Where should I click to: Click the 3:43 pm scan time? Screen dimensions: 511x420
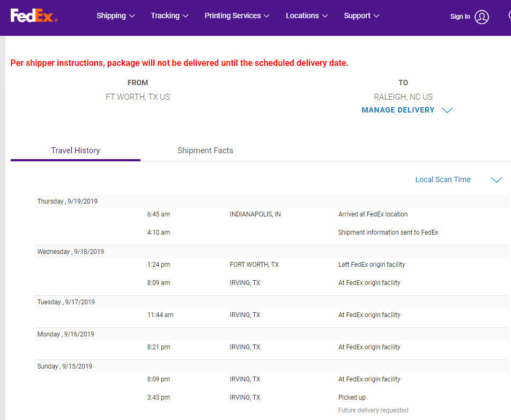coord(158,397)
